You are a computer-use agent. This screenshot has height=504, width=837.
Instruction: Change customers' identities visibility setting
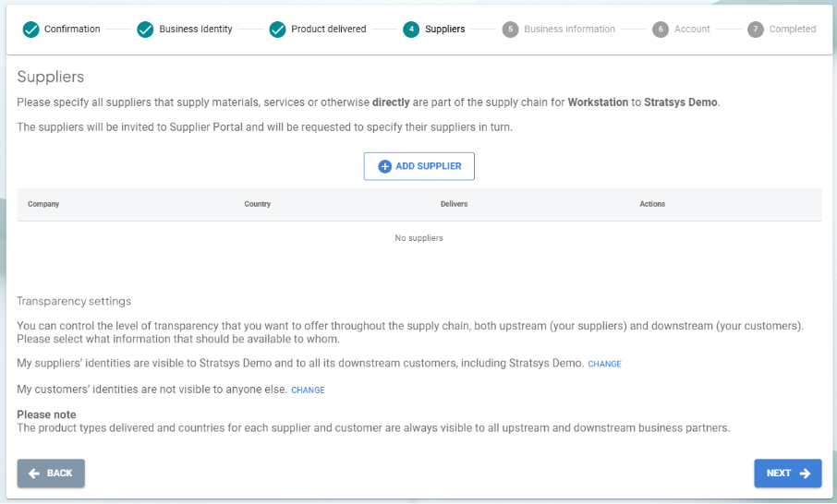[x=308, y=390]
